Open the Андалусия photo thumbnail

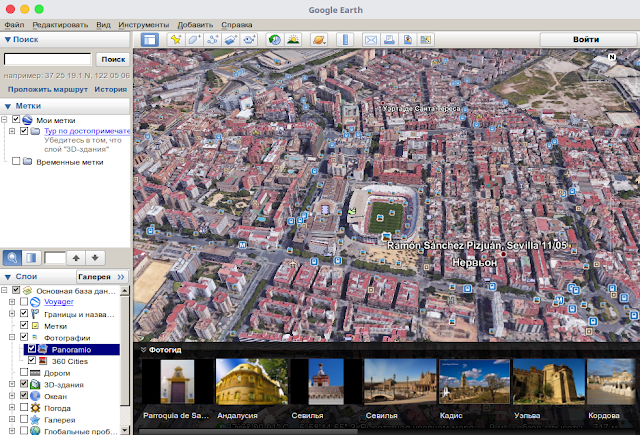(252, 382)
